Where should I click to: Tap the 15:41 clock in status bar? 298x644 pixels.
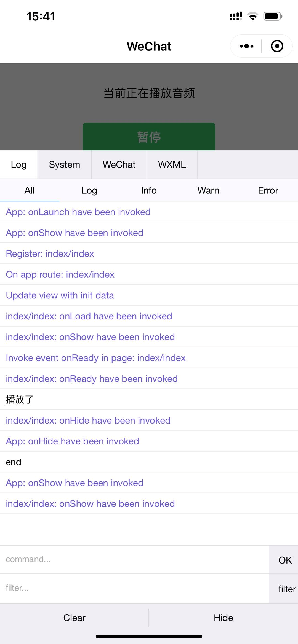pos(41,17)
